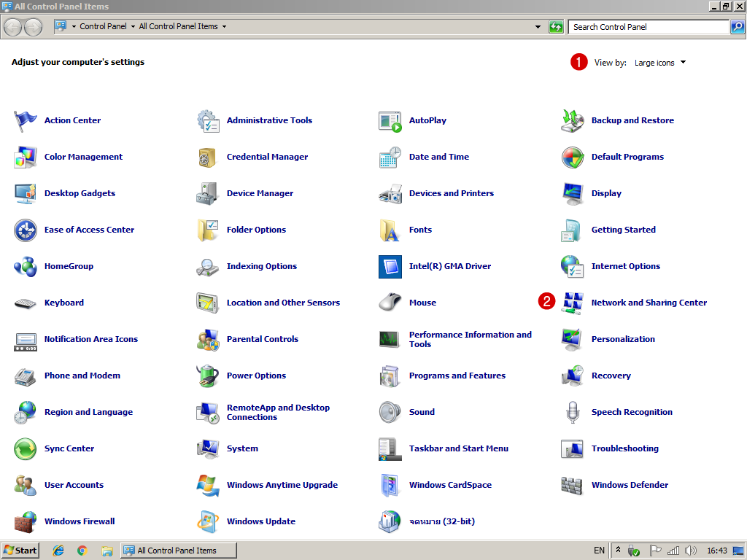Open the Troubleshooting link

click(x=624, y=448)
